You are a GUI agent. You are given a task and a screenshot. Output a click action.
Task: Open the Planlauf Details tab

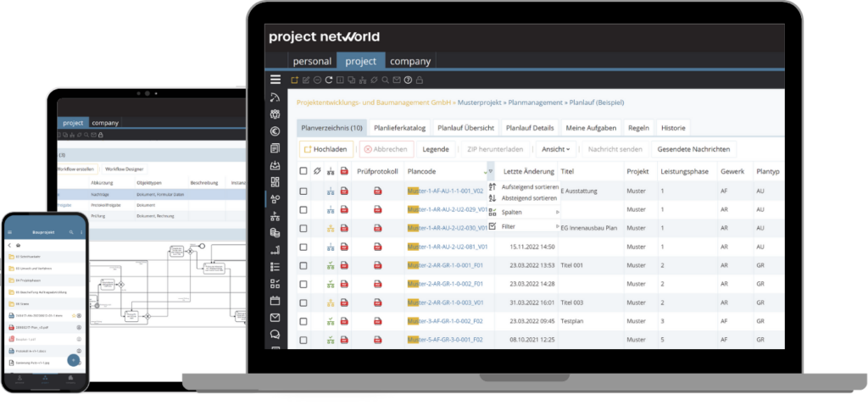pyautogui.click(x=530, y=128)
